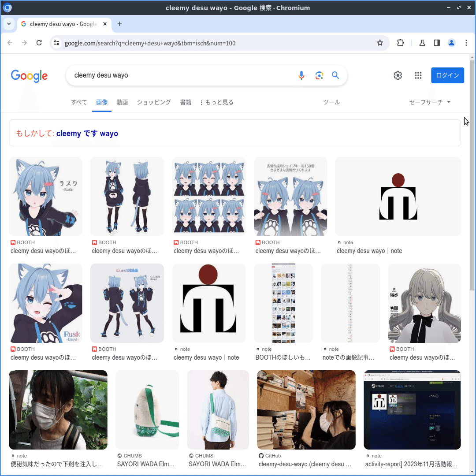Open the six-expression catgirl grid thumbnail
The width and height of the screenshot is (476, 476).
click(x=209, y=197)
